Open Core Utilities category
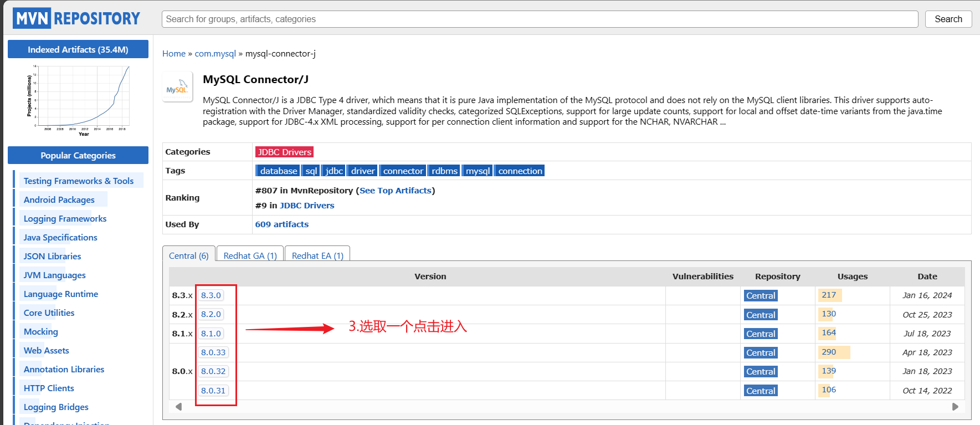This screenshot has width=980, height=425. pyautogui.click(x=49, y=313)
